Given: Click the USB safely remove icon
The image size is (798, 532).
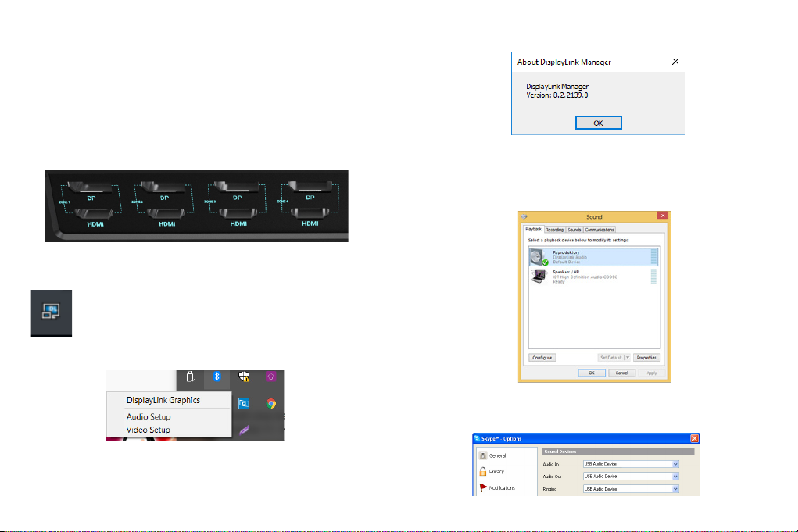Looking at the screenshot, I should (x=191, y=377).
